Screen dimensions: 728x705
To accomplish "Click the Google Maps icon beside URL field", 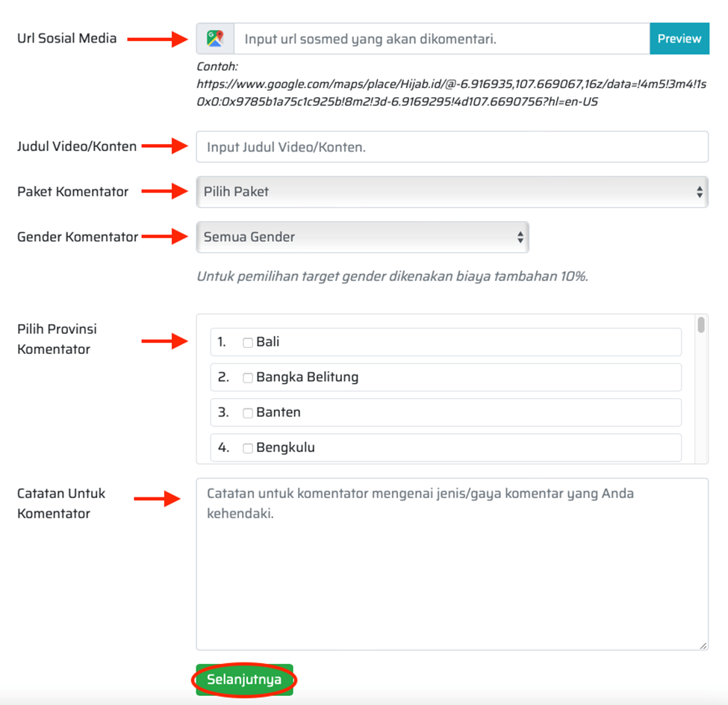I will [x=215, y=39].
